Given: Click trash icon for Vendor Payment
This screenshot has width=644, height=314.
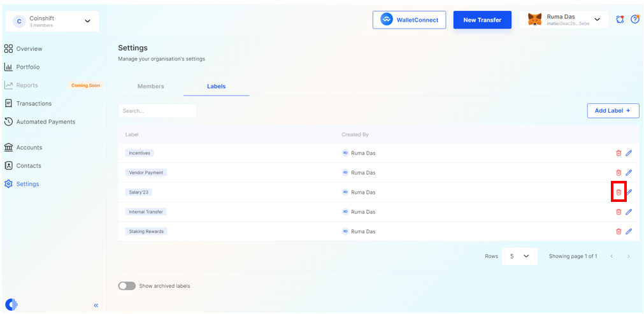Looking at the screenshot, I should [x=618, y=173].
